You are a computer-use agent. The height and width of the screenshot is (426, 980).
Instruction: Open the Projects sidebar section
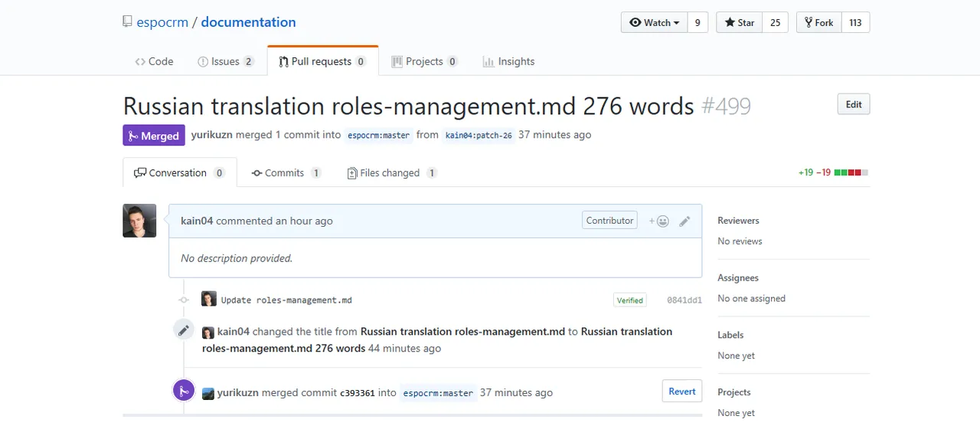[x=733, y=392]
